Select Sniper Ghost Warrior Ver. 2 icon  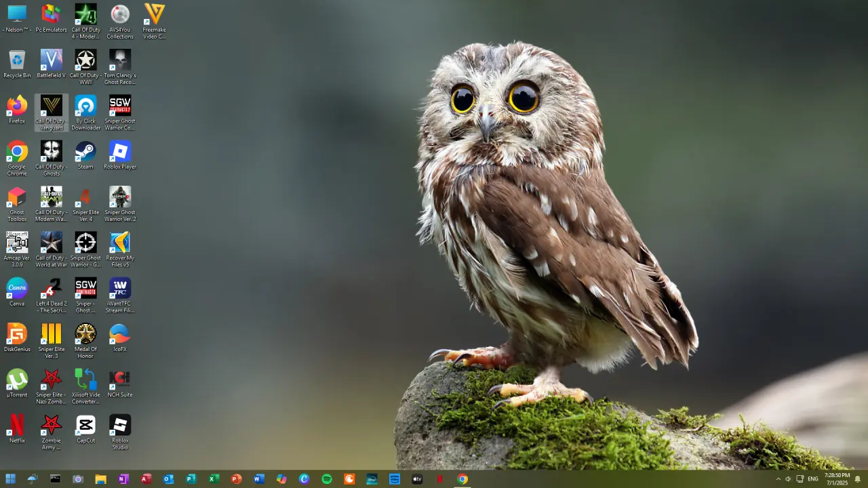pos(120,204)
